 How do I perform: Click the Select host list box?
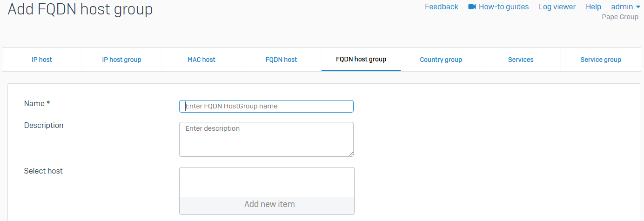pos(267,182)
